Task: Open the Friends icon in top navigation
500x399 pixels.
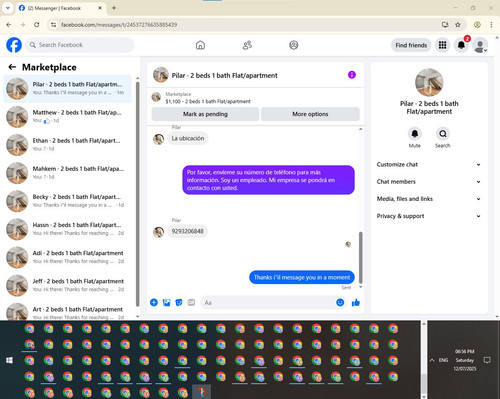Action: coord(247,45)
